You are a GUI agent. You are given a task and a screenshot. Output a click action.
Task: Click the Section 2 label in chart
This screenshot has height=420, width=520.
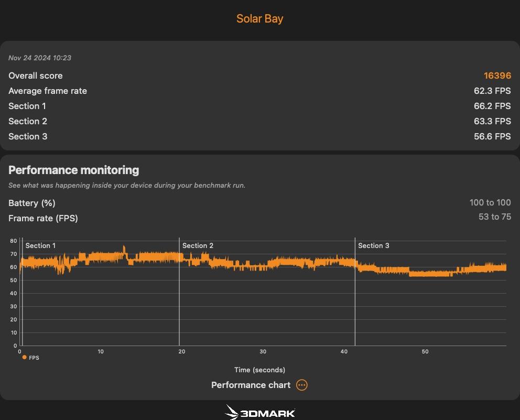[x=198, y=245]
